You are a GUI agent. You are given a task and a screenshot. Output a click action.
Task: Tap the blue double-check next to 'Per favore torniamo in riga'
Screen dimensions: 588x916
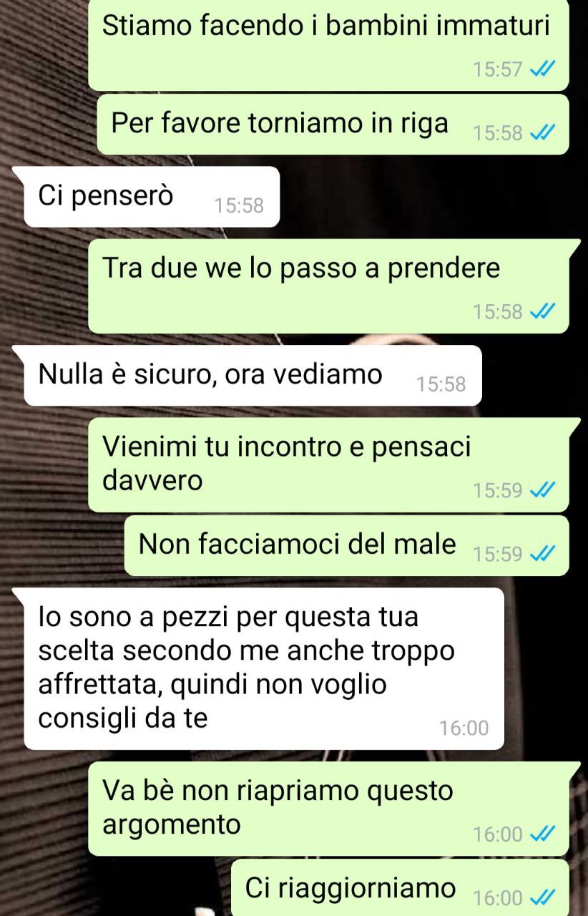click(x=540, y=133)
